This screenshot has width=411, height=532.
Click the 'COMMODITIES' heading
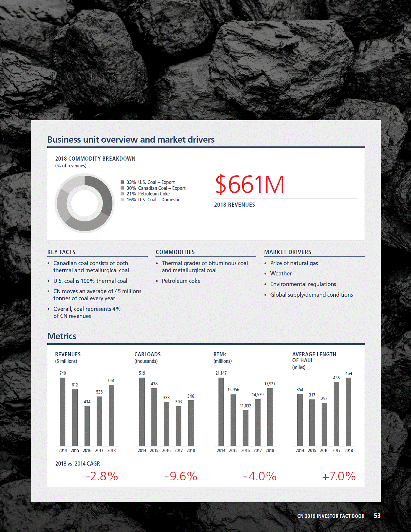175,252
